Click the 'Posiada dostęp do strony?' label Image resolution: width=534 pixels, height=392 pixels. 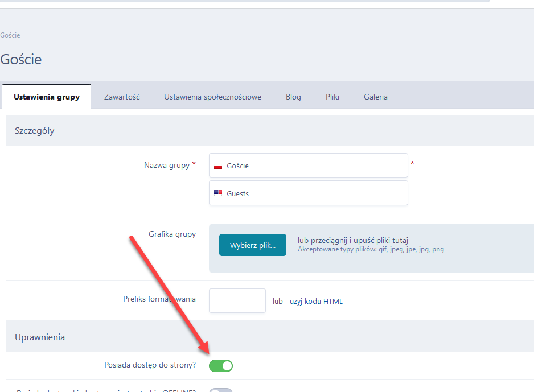point(150,365)
